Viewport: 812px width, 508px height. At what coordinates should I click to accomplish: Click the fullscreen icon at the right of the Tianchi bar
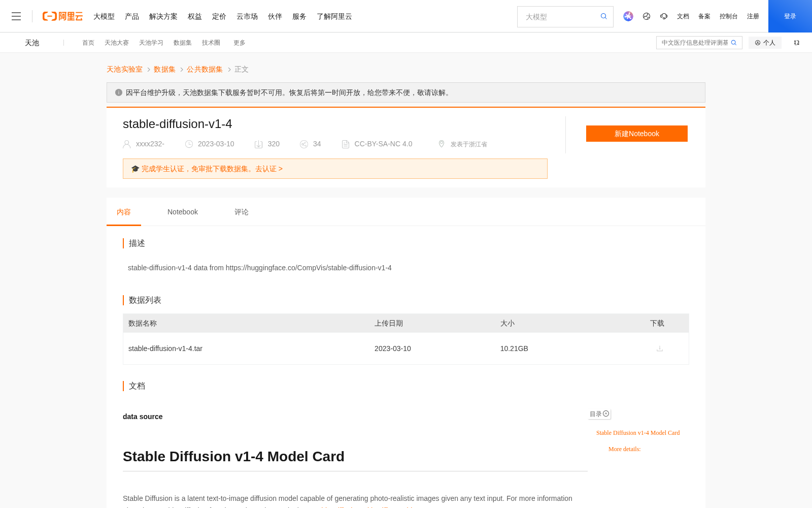click(797, 43)
